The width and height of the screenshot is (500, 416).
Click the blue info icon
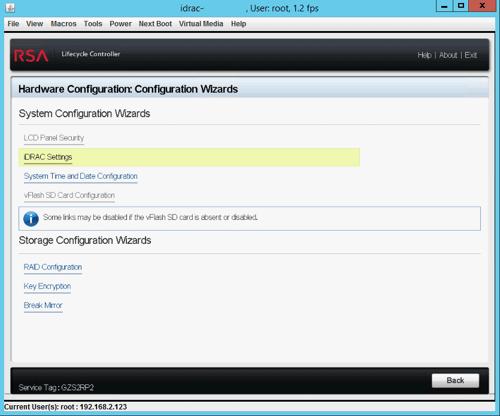(x=31, y=219)
